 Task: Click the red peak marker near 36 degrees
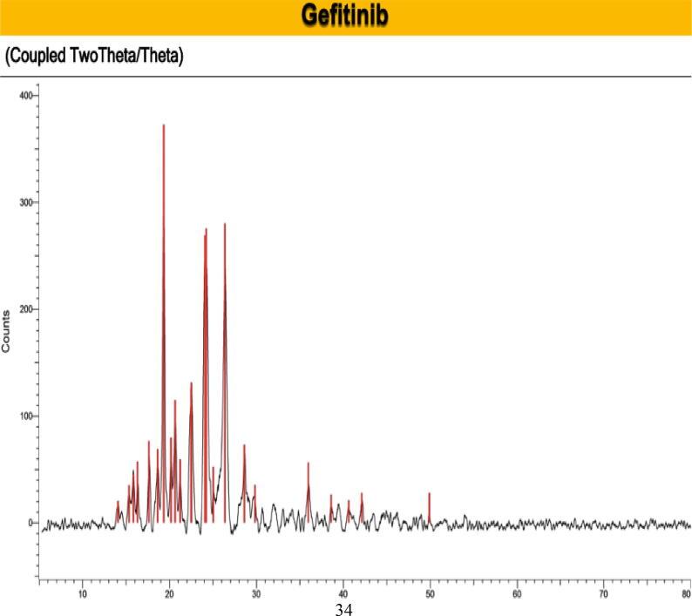click(308, 492)
